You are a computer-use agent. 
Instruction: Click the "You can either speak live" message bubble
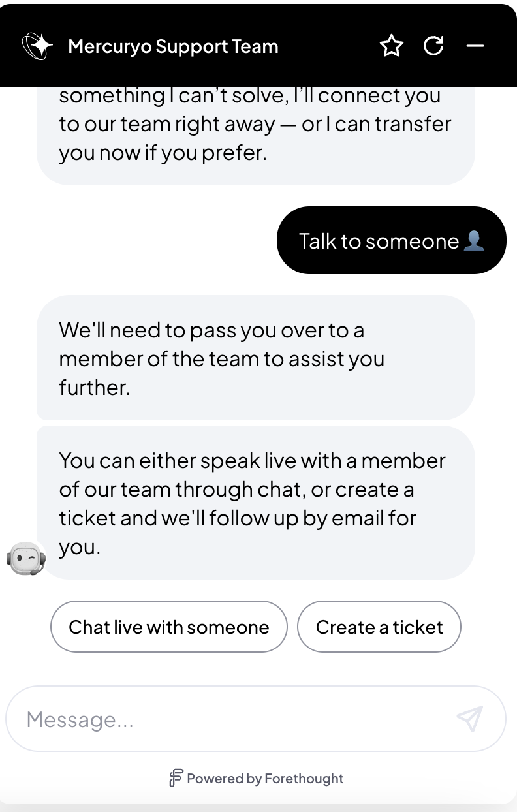pos(256,503)
